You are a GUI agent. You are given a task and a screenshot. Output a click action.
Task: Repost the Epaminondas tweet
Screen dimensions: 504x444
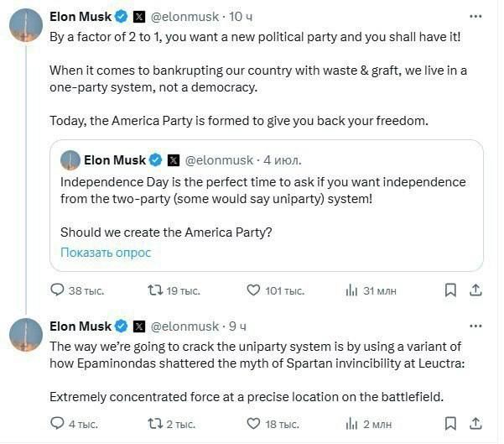point(154,424)
